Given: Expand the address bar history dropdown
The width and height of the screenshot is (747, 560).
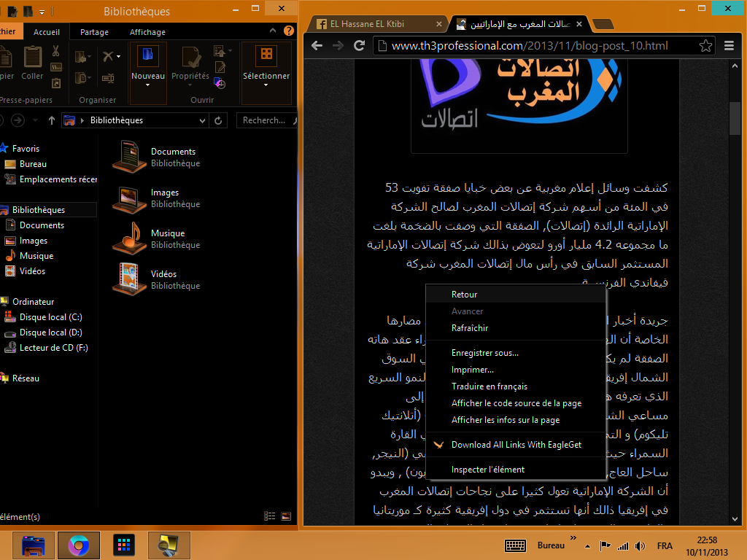Looking at the screenshot, I should (x=202, y=120).
